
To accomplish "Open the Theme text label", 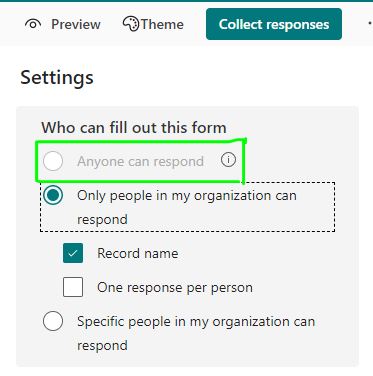I will pos(162,24).
